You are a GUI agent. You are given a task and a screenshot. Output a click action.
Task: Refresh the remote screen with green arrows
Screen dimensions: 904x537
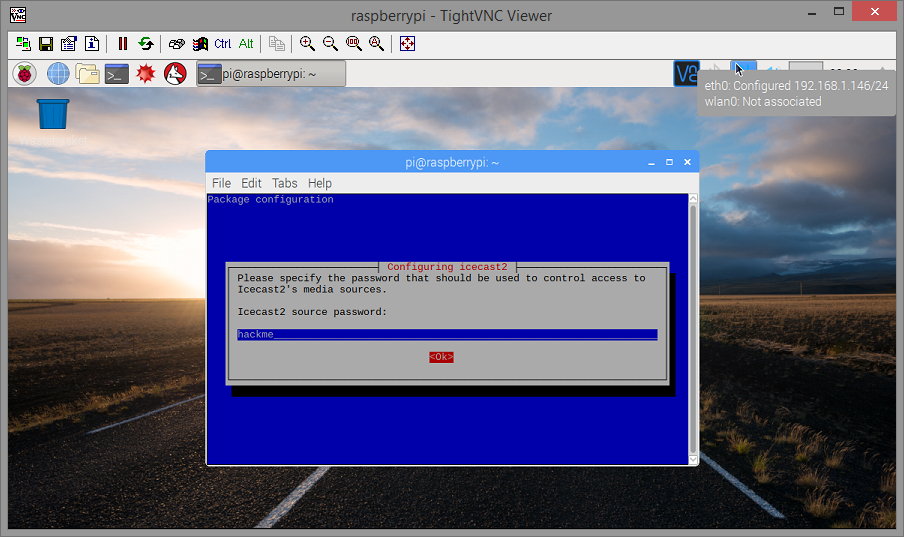pos(146,44)
